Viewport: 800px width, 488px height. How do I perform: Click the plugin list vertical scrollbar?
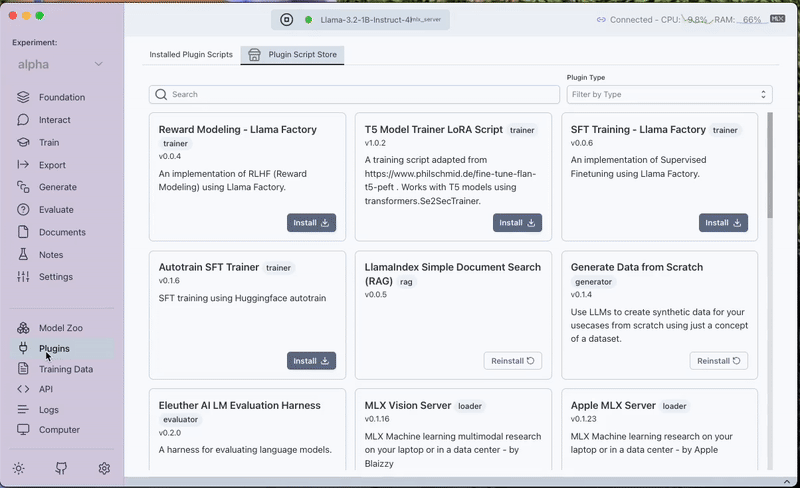pyautogui.click(x=769, y=170)
